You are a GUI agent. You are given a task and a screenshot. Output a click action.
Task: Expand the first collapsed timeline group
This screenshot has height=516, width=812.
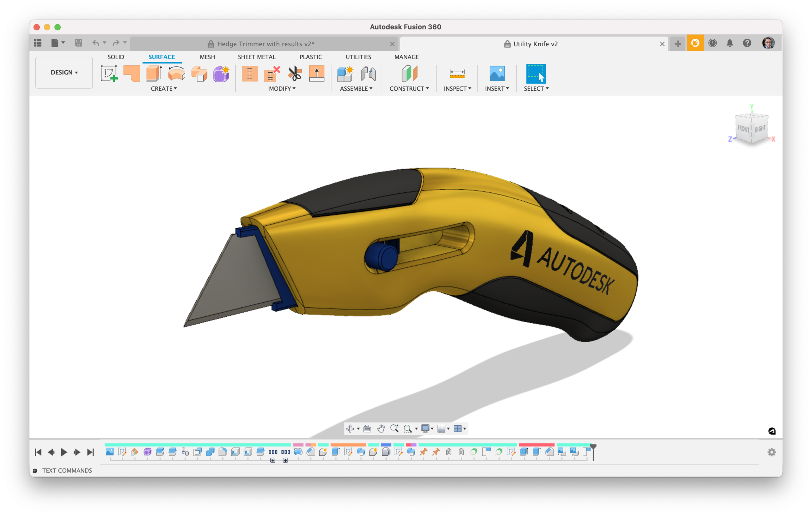pos(273,460)
